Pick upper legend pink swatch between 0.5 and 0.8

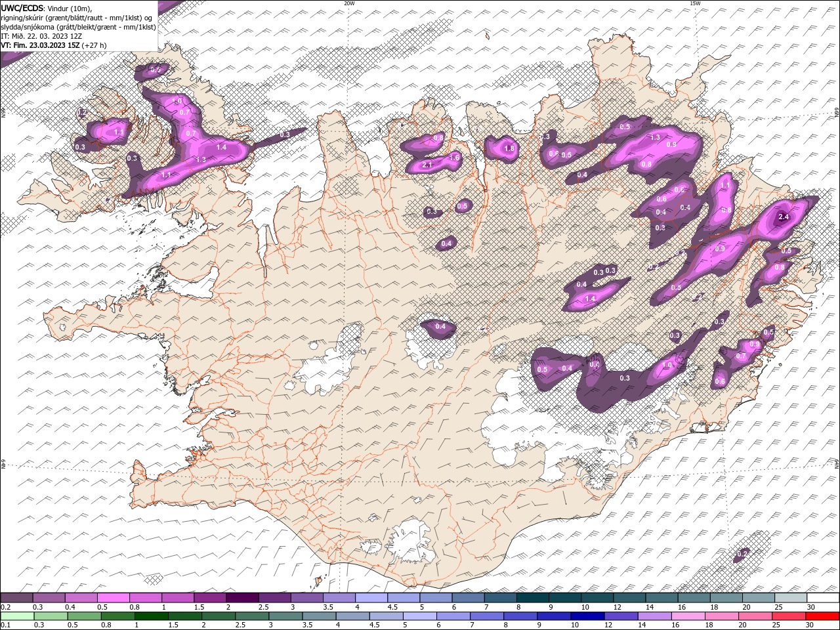[113, 597]
